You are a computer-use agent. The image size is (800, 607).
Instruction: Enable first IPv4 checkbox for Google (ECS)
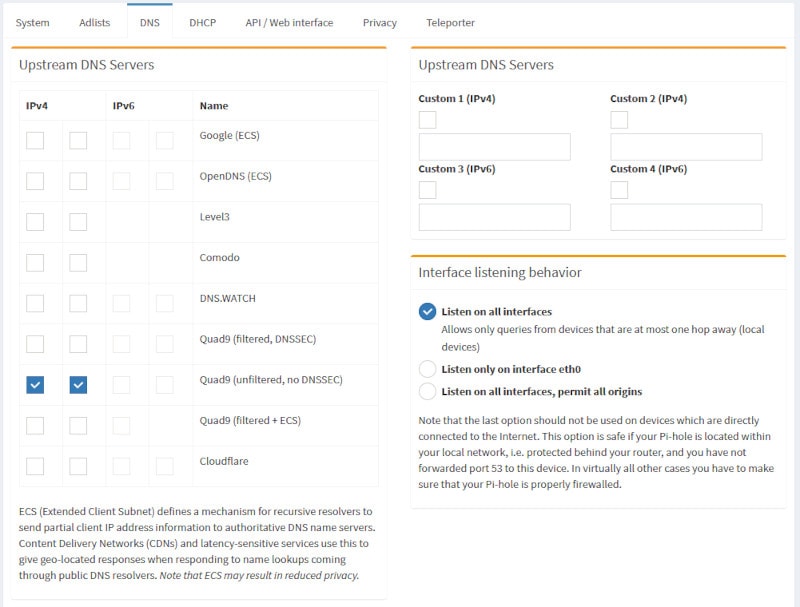[x=35, y=140]
